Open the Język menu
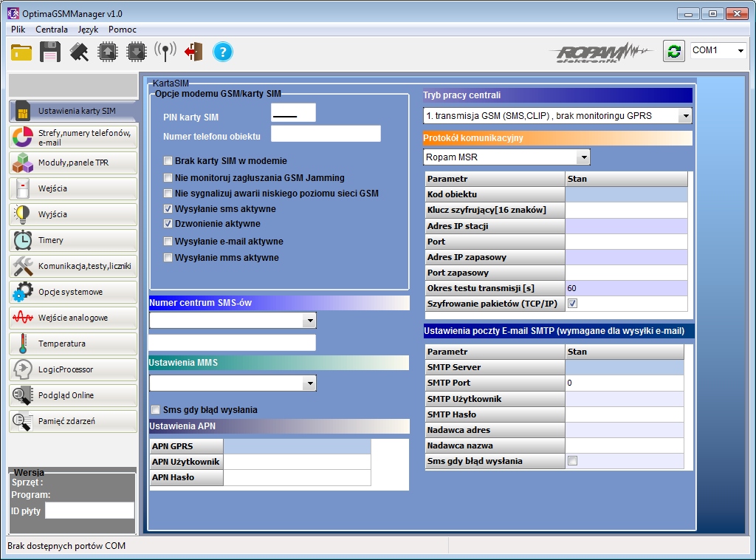This screenshot has width=756, height=560. (88, 30)
